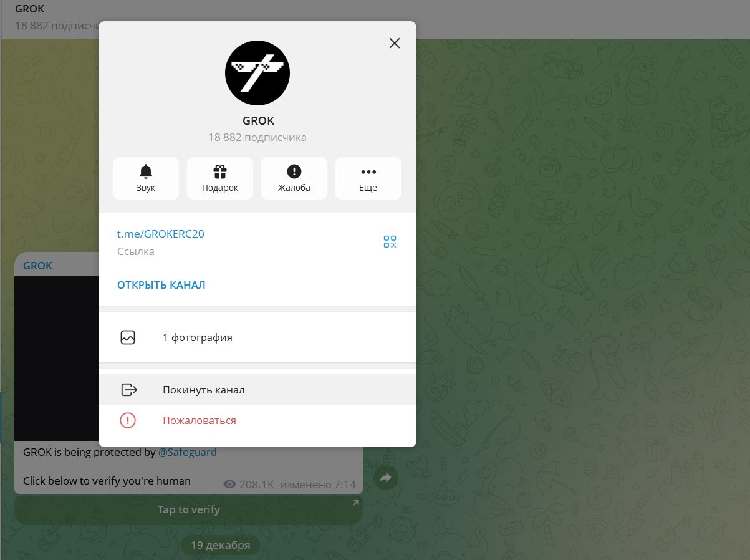Choose Пожаловаться to report channel

tap(257, 420)
